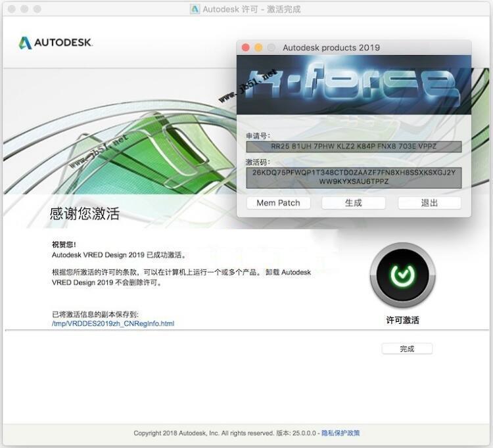
Task: Click the copyright 2018 Autodesk text
Action: [204, 434]
